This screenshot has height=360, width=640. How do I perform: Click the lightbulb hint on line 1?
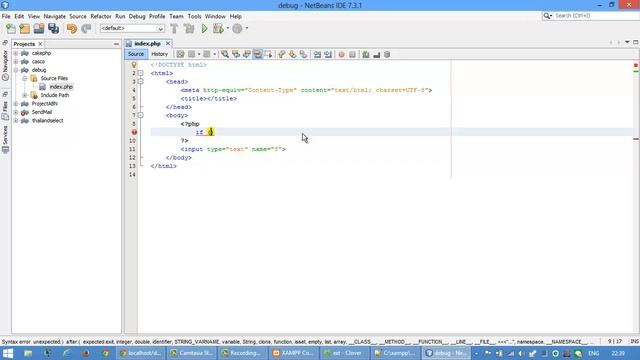[x=133, y=65]
